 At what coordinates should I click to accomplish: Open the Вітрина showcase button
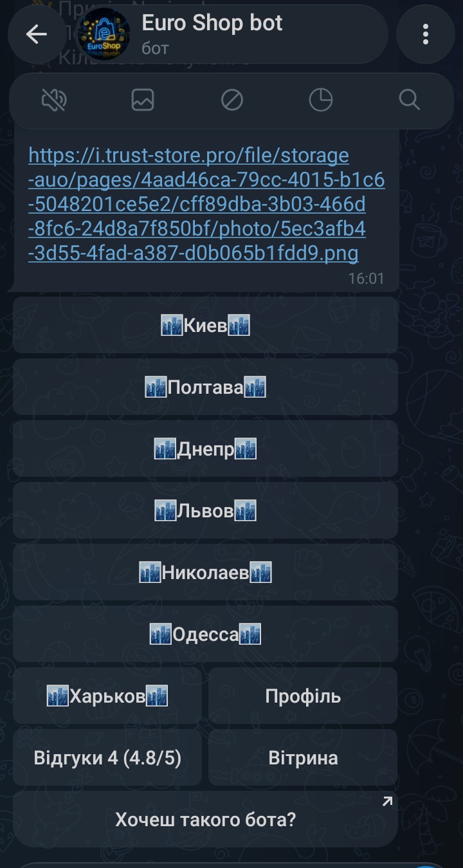pos(303,758)
